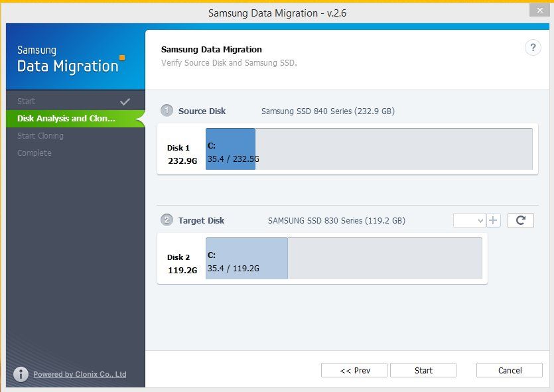The image size is (554, 392).
Task: Open the Help question mark icon
Action: (x=531, y=47)
